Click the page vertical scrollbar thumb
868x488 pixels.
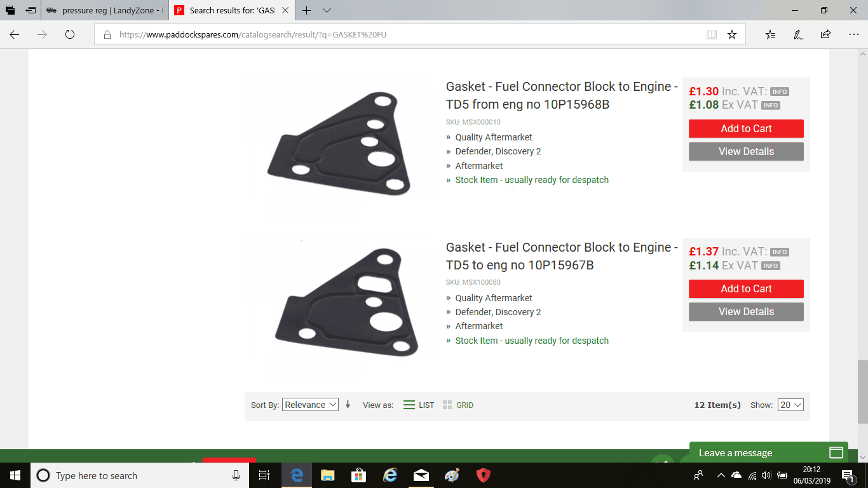coord(862,391)
